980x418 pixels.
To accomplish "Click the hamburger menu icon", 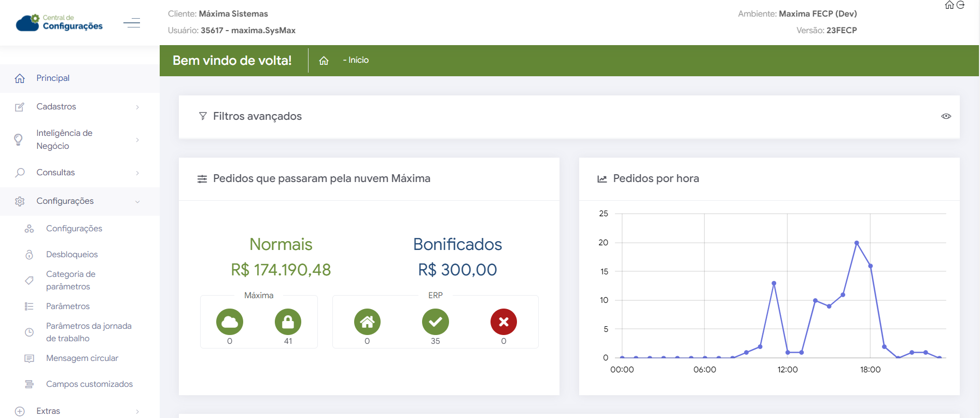I will (x=132, y=23).
